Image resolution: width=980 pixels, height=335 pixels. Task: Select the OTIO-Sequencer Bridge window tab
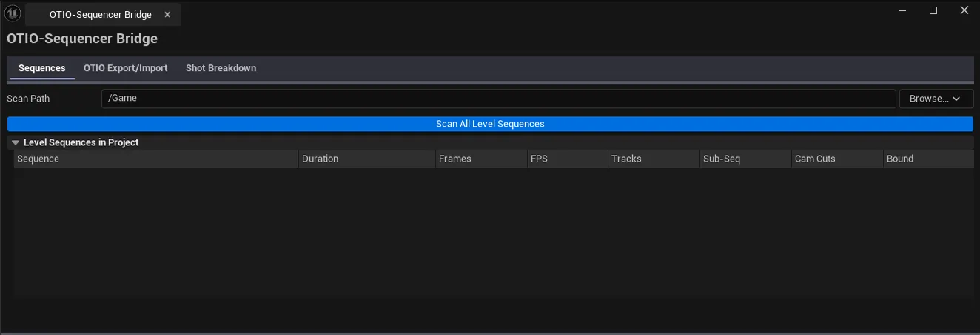pos(101,15)
